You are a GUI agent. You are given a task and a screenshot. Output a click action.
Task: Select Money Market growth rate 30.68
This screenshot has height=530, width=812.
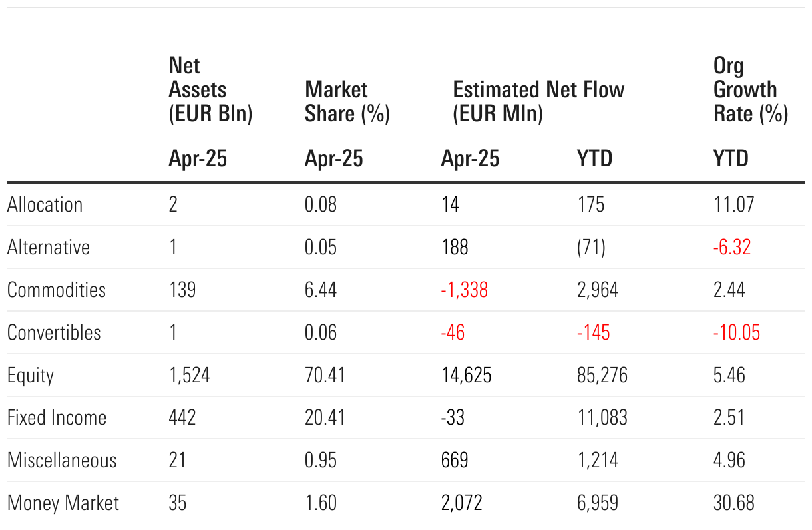pos(734,503)
